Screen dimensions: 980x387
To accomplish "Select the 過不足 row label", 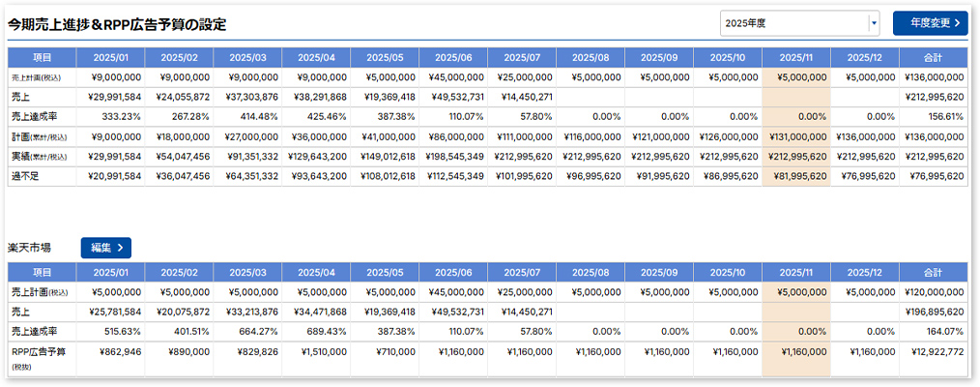I will [27, 176].
